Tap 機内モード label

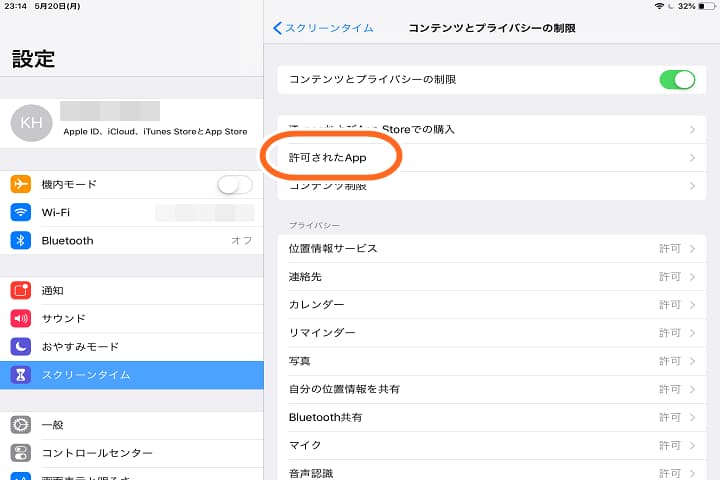click(69, 185)
